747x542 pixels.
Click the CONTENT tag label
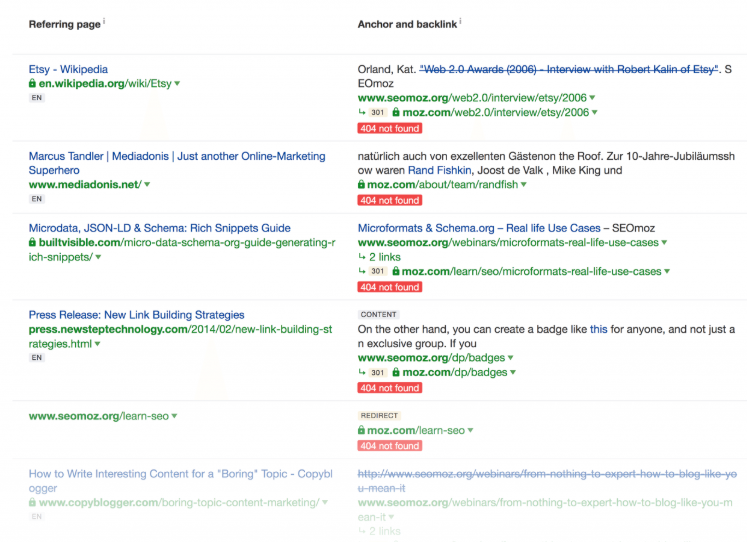379,314
